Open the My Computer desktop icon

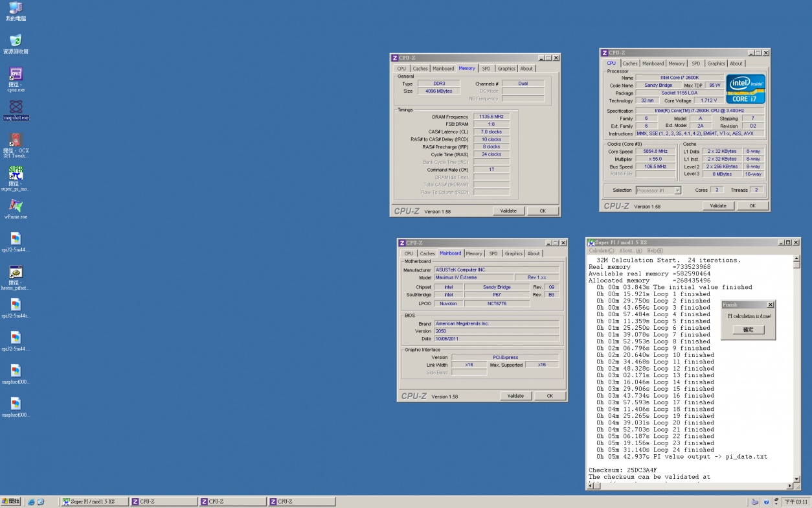16,8
